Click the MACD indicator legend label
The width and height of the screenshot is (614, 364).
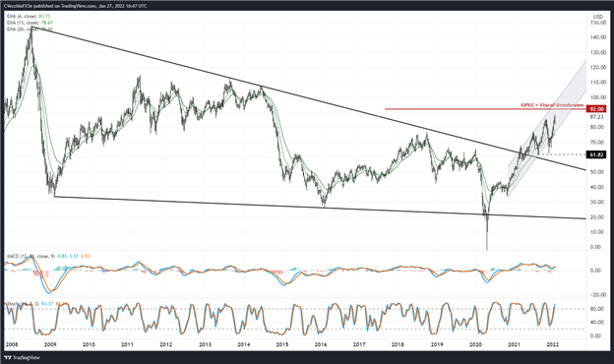coord(48,257)
